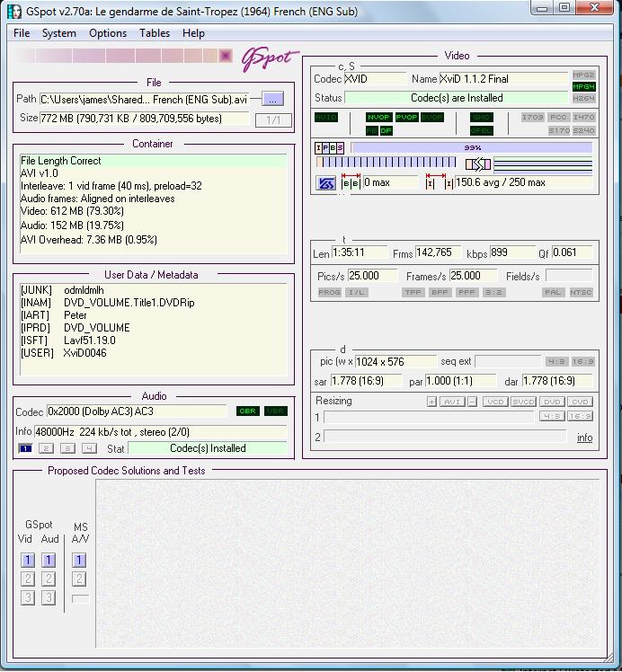Click the PAL standard indicator

[x=553, y=292]
